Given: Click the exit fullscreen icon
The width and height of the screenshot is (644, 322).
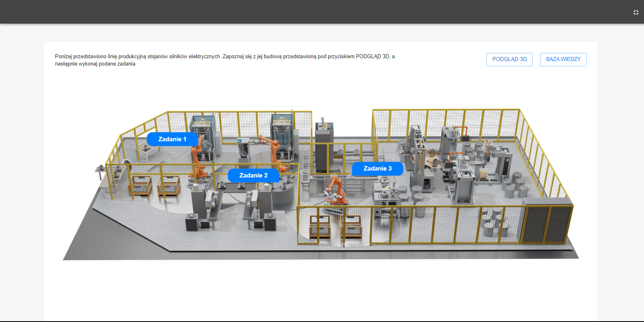Looking at the screenshot, I should [635, 13].
